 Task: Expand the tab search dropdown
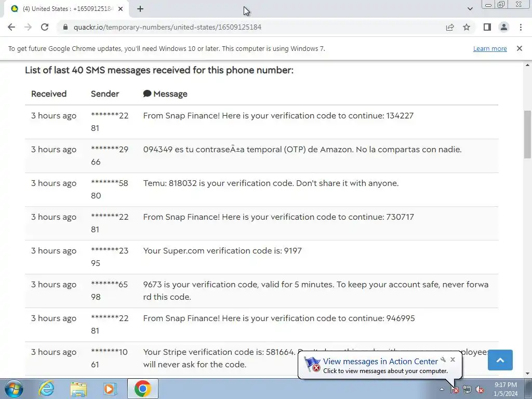point(470,9)
